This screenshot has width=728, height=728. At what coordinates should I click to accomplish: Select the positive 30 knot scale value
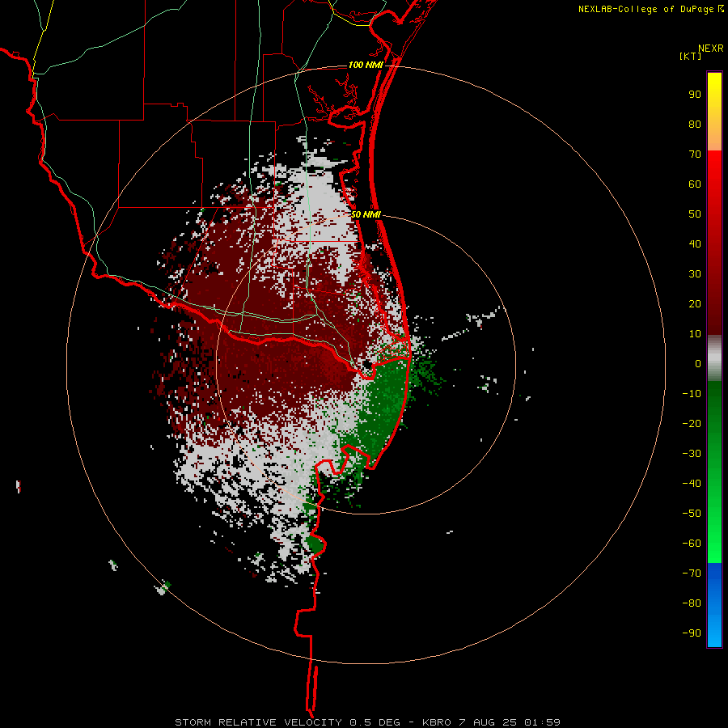(695, 274)
